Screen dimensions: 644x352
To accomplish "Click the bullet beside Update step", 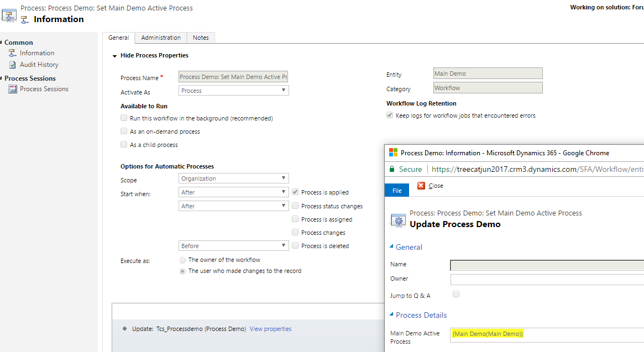I will pos(124,329).
